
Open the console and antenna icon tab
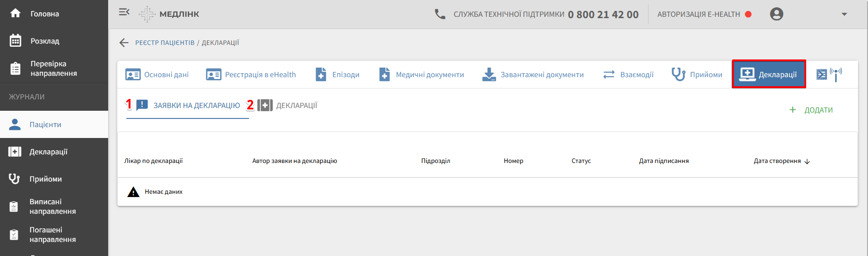[828, 74]
